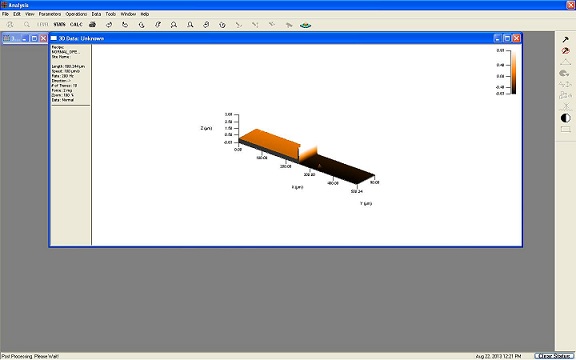The width and height of the screenshot is (576, 360).
Task: Select the arrow pointer tool on right panel
Action: (566, 39)
